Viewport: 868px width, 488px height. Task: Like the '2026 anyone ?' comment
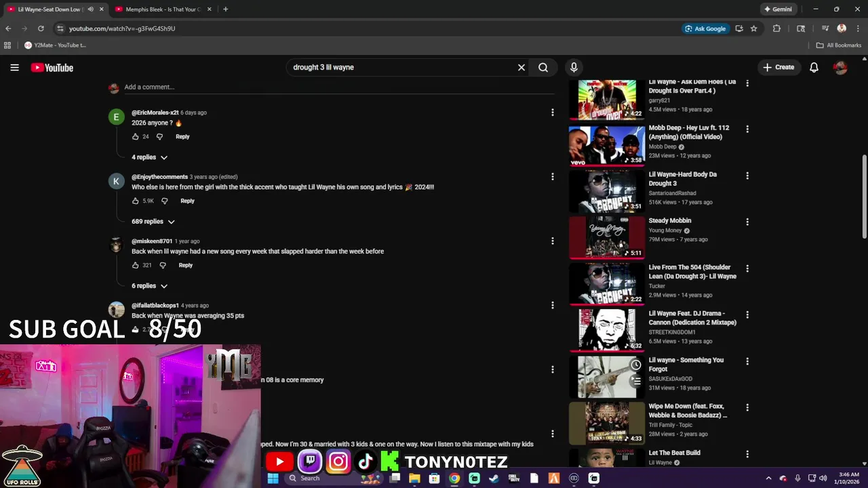point(136,136)
